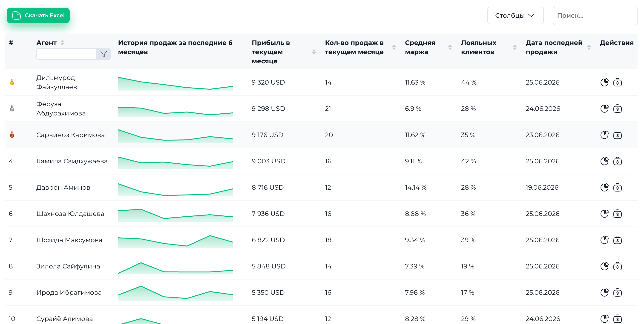The image size is (644, 324).
Task: Sort by Дата последней продажи column
Action: (589, 47)
